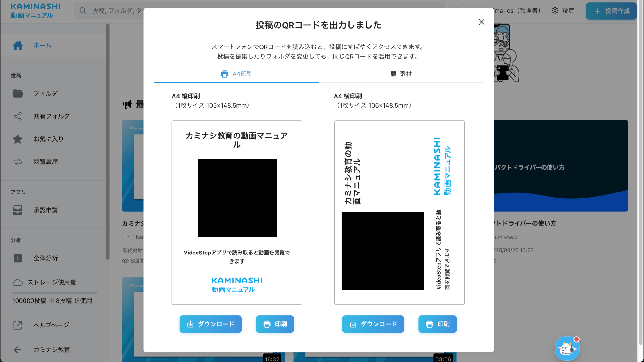Screen dimensions: 644x362
Task: Click the settings gear icon
Action: tap(555, 11)
